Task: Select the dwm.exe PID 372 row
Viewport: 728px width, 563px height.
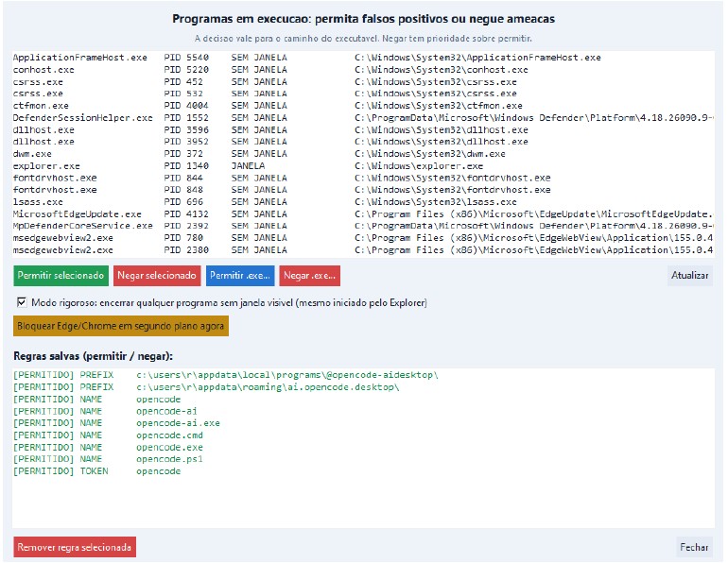Action: pos(363,154)
